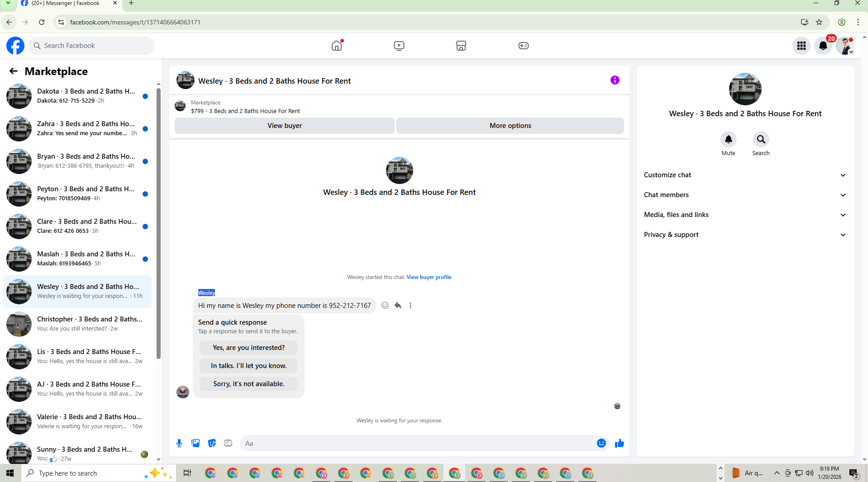The height and width of the screenshot is (482, 868).
Task: Expand Media, files and links section
Action: 745,215
